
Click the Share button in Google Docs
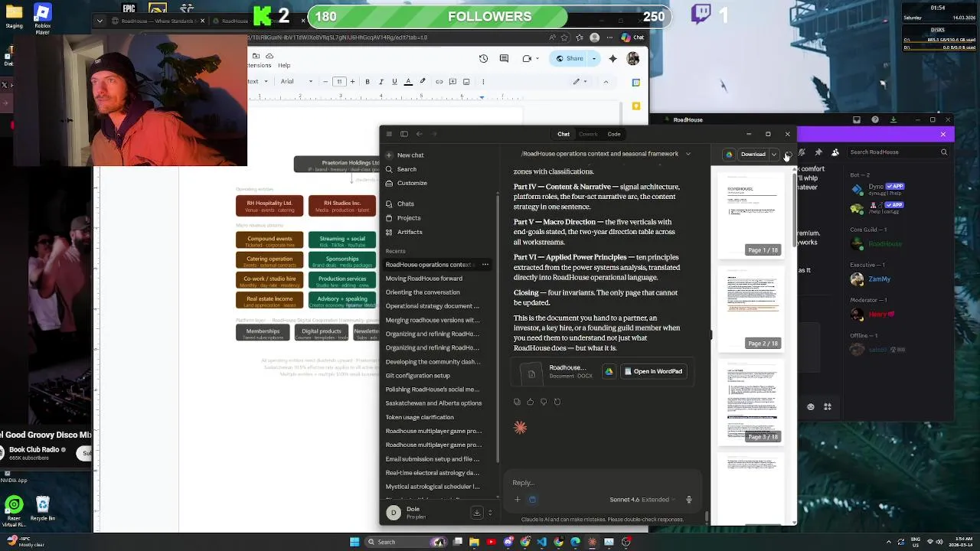pyautogui.click(x=570, y=58)
